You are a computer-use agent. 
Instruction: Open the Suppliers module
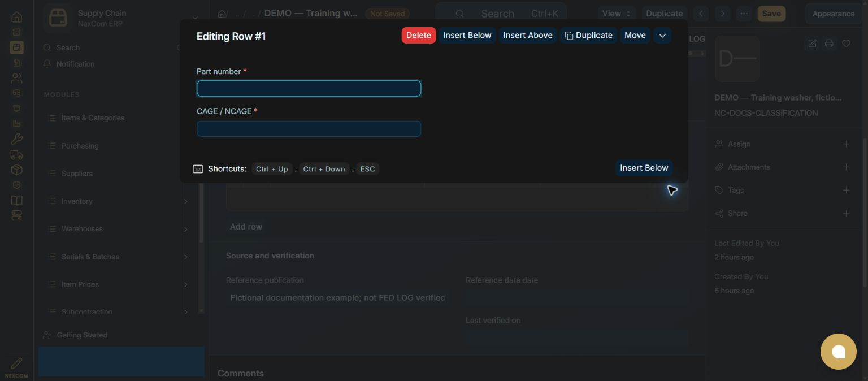(x=77, y=174)
